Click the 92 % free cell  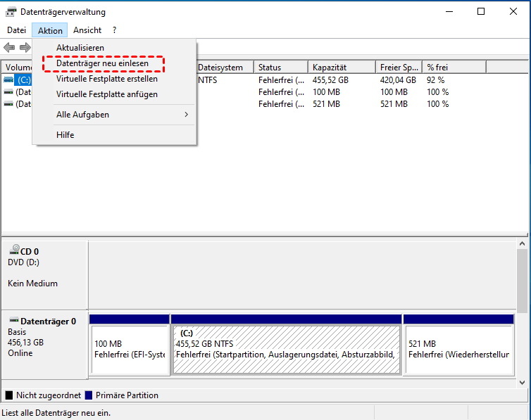[x=435, y=80]
